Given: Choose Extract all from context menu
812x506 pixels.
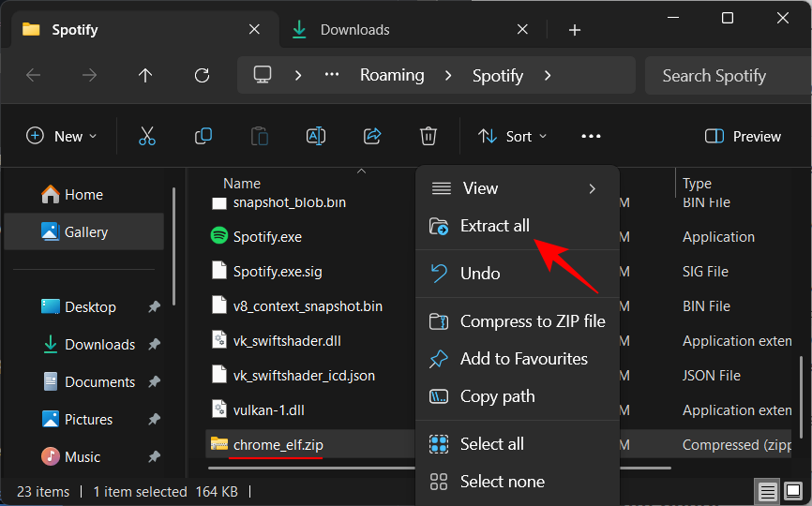Looking at the screenshot, I should 494,226.
